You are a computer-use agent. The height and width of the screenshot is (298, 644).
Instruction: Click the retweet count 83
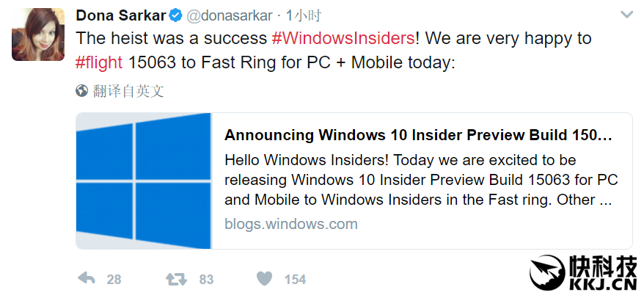tap(206, 279)
